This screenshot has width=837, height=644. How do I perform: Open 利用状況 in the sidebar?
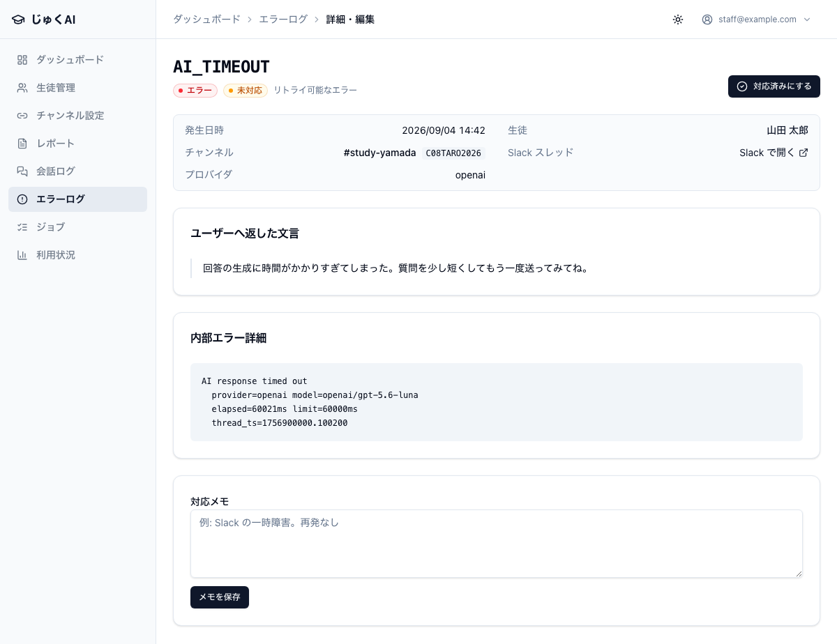coord(77,255)
